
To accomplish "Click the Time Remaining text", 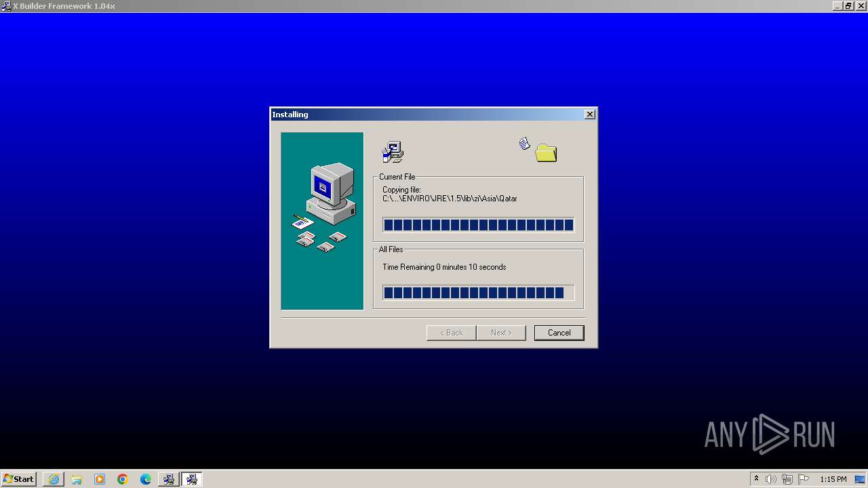I will (444, 267).
